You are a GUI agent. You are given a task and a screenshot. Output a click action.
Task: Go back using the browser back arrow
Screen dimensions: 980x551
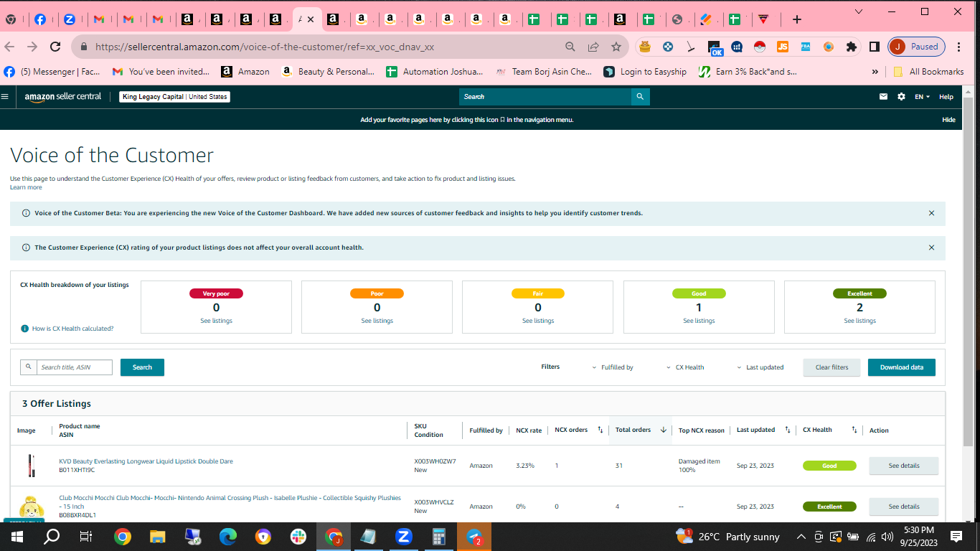(x=9, y=47)
